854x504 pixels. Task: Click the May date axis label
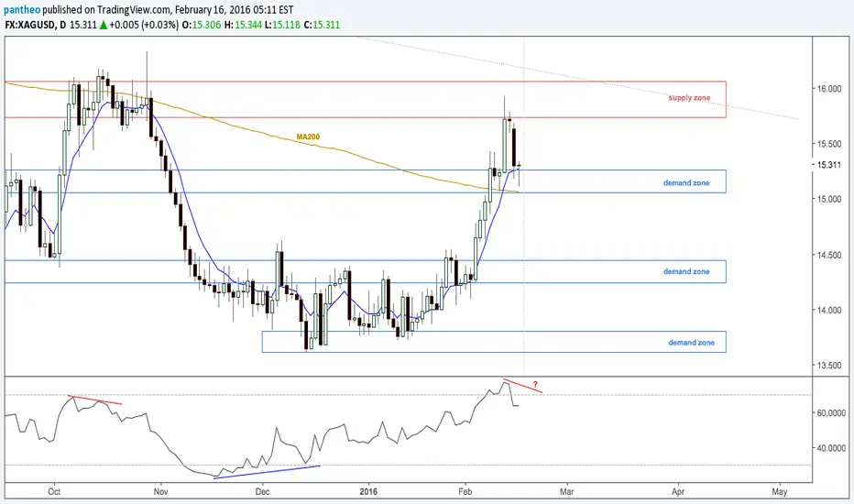pos(780,491)
